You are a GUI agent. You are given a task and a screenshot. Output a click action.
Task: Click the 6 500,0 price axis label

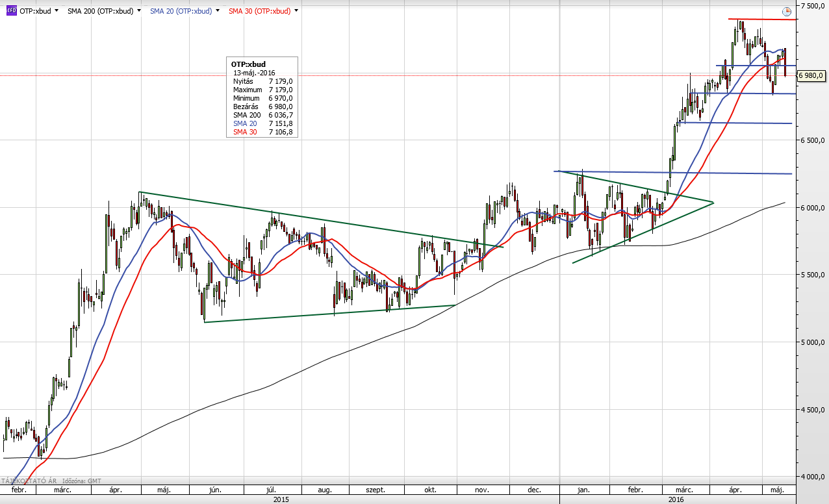coord(813,140)
